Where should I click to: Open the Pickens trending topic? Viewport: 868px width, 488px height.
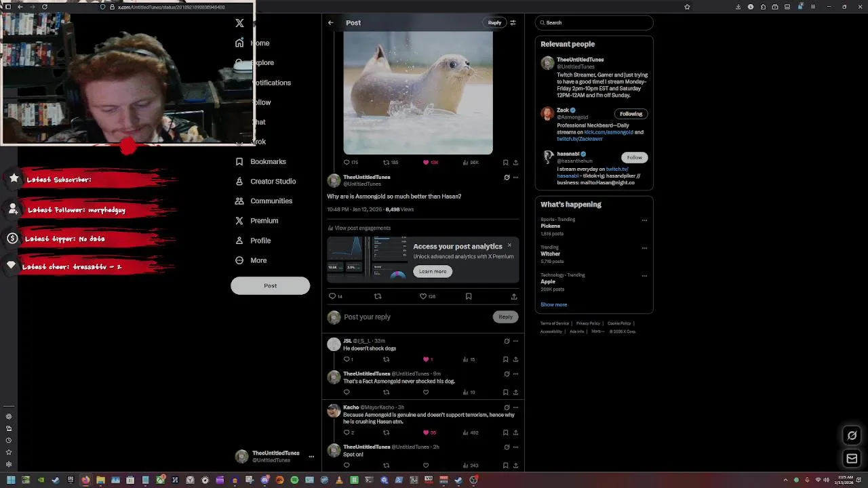tap(552, 226)
